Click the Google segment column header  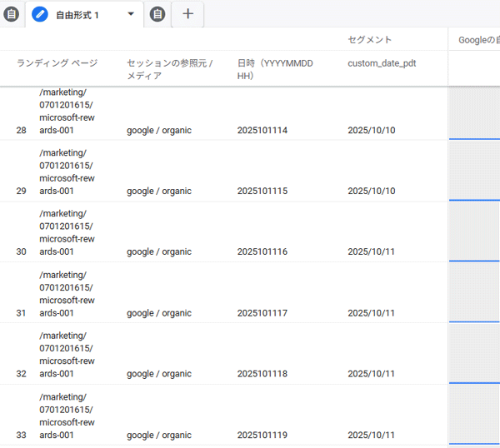(x=477, y=40)
